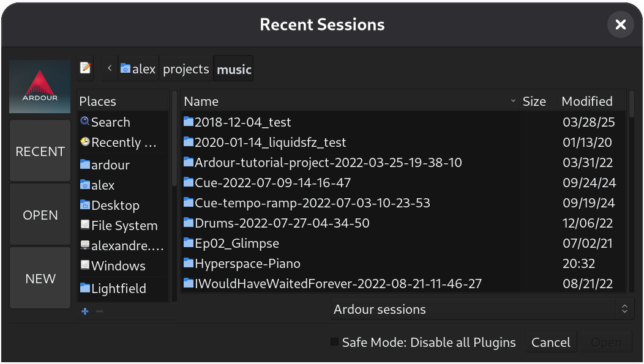Sort files by the Modified column
Image resolution: width=644 pixels, height=364 pixels.
pos(586,102)
